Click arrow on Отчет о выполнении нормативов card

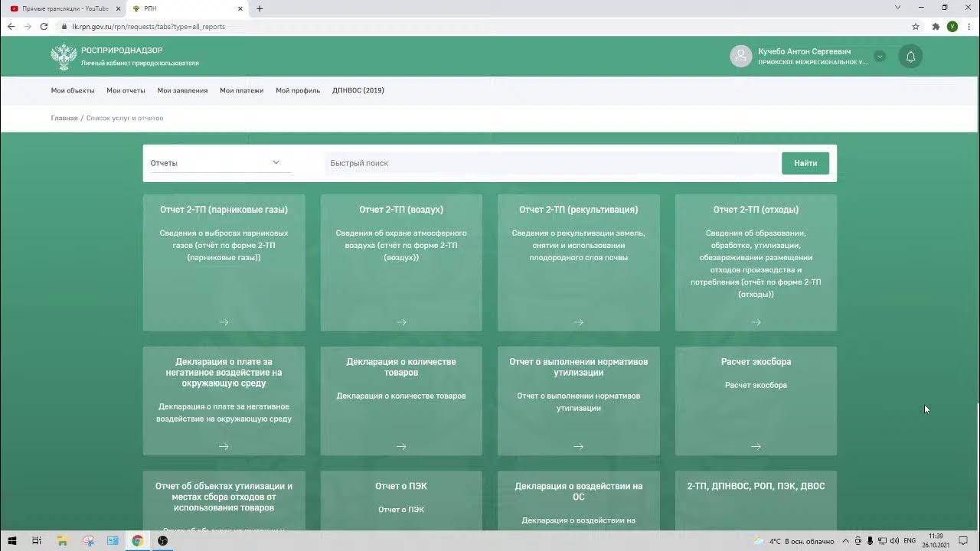[x=578, y=446]
